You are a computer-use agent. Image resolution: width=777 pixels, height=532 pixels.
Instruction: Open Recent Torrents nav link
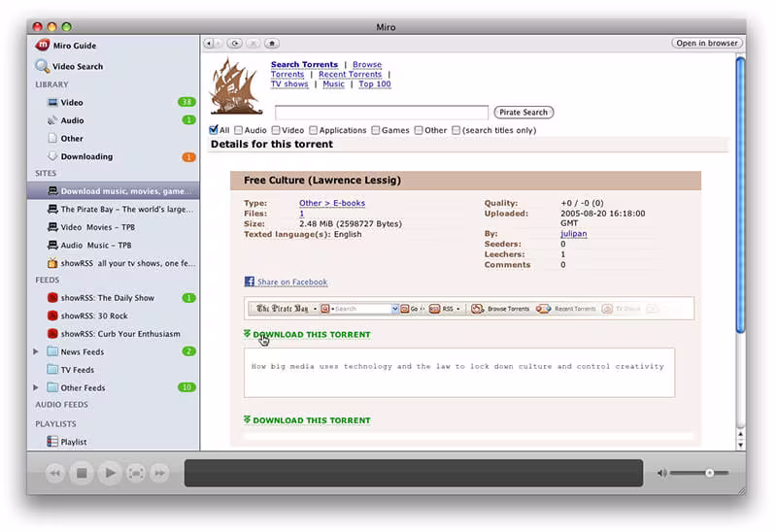(x=351, y=74)
